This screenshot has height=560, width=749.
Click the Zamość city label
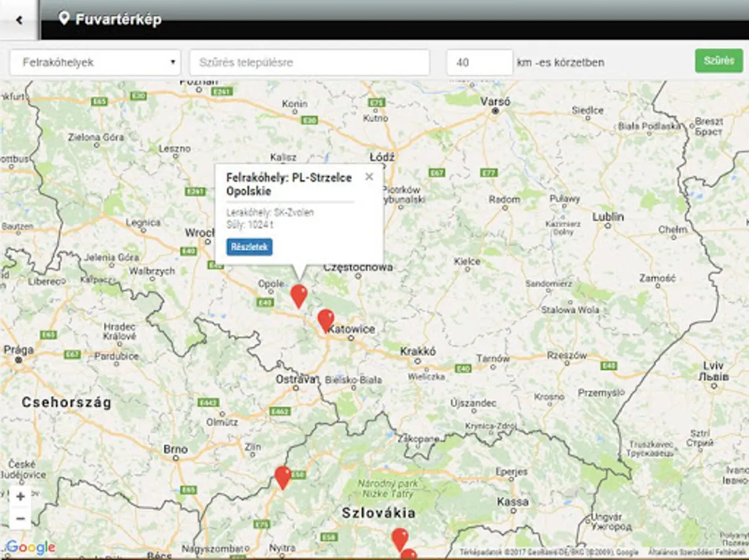tap(657, 278)
